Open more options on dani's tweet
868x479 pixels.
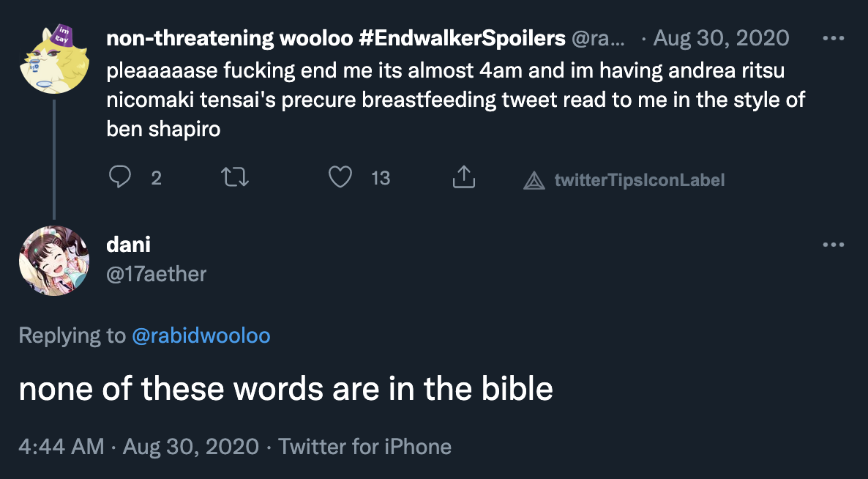[834, 245]
